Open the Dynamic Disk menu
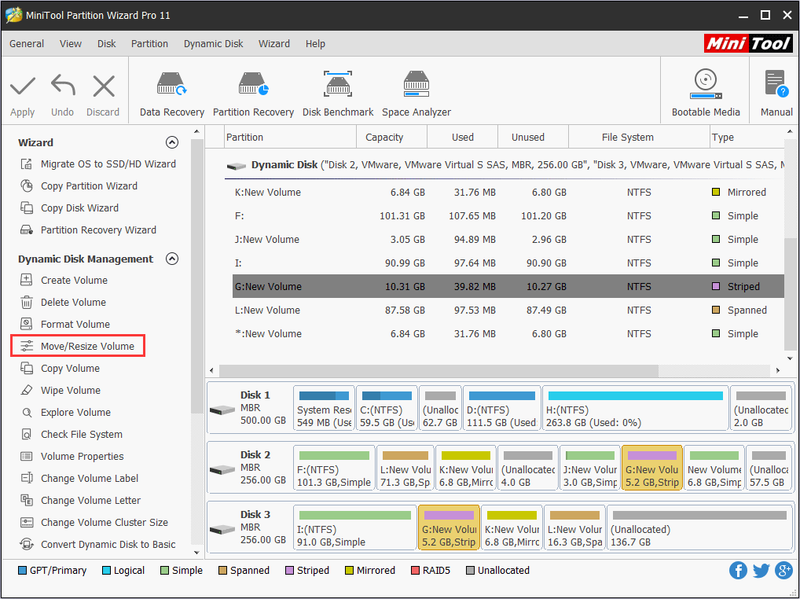800x599 pixels. coord(213,44)
